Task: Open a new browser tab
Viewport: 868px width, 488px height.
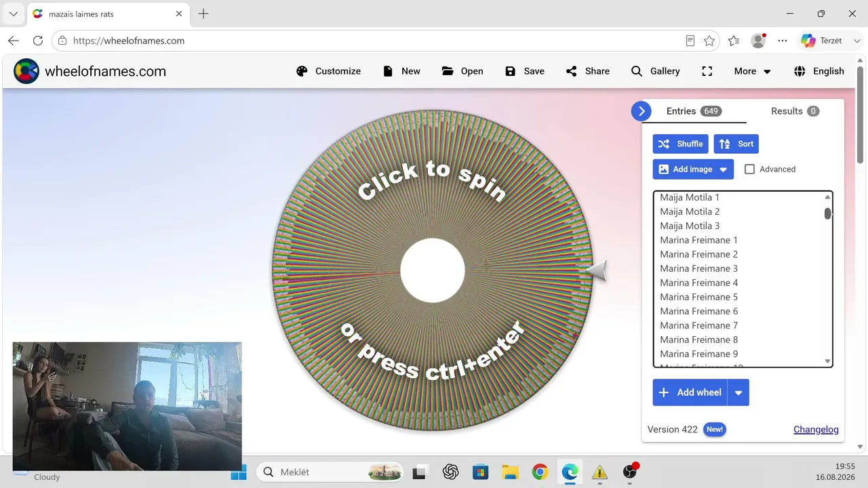Action: pyautogui.click(x=203, y=14)
